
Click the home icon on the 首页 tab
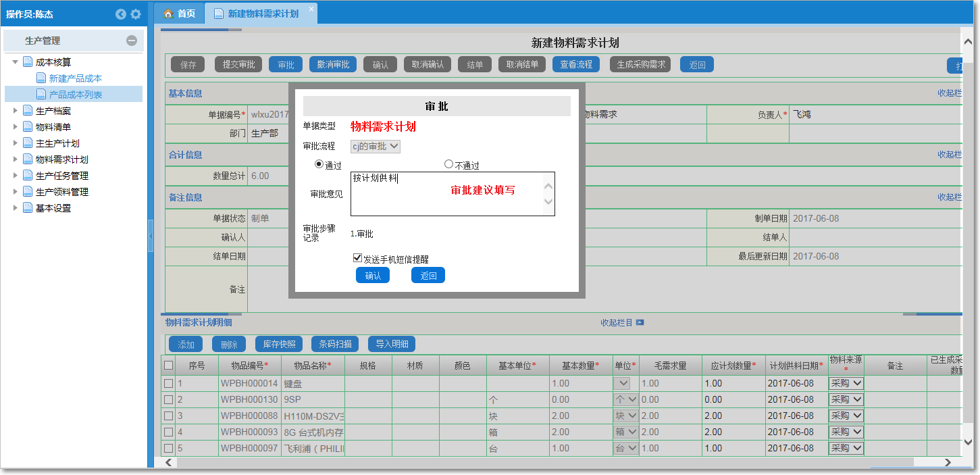click(169, 13)
